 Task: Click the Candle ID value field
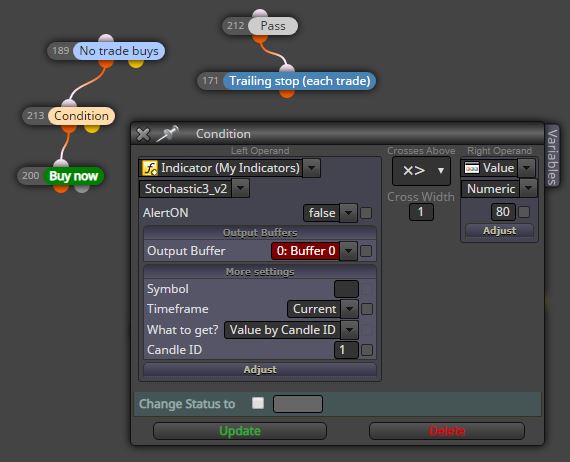[x=346, y=350]
